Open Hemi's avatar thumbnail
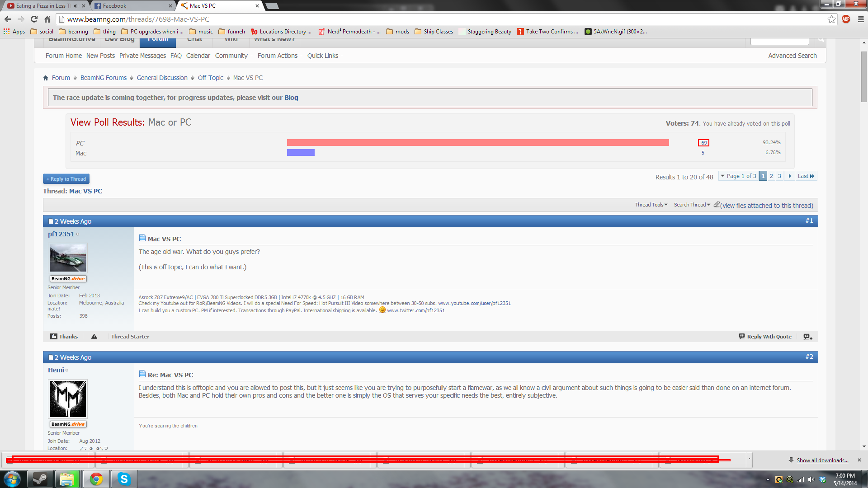This screenshot has height=488, width=868. pyautogui.click(x=68, y=399)
